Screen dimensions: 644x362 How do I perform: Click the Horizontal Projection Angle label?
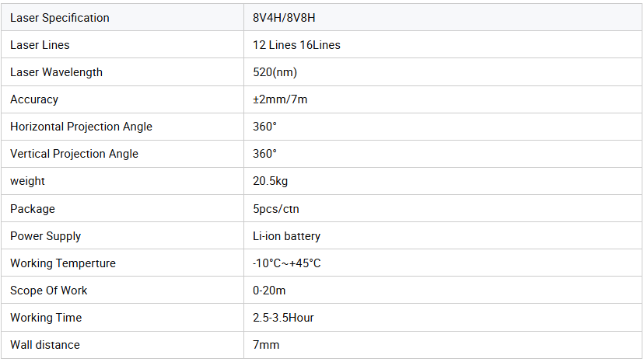(82, 127)
